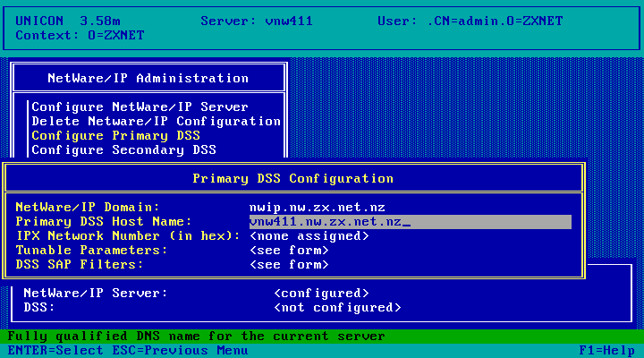Click the Primary DSS Configuration title
Screen dimensions: 644x358
293,179
